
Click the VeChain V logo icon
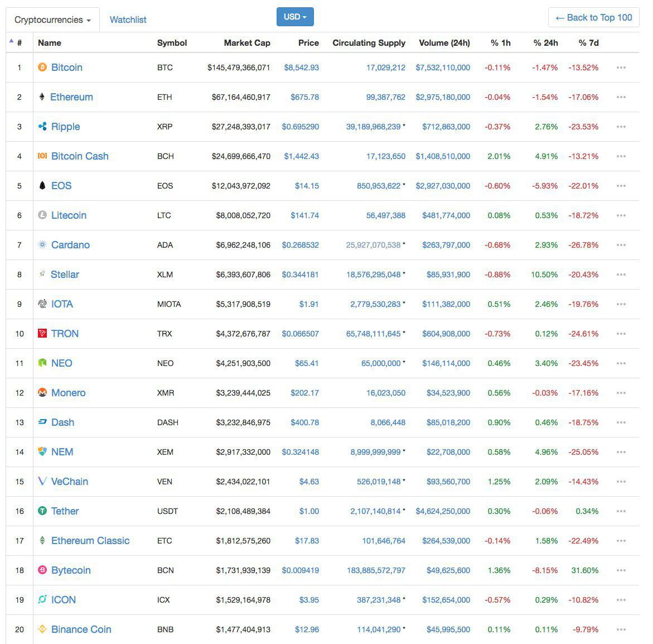pos(42,481)
